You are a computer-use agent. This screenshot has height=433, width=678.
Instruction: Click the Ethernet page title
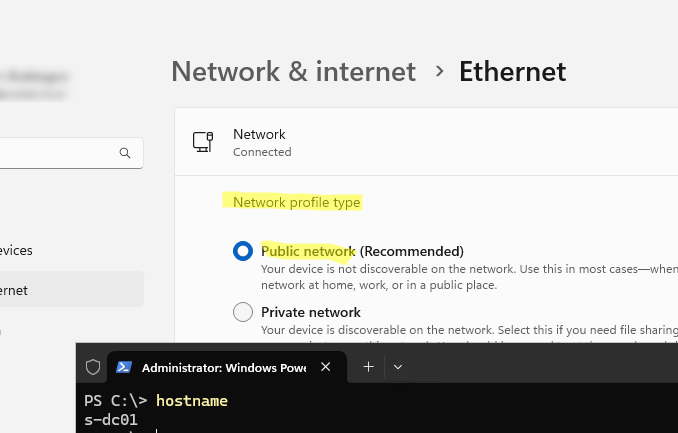pyautogui.click(x=512, y=72)
